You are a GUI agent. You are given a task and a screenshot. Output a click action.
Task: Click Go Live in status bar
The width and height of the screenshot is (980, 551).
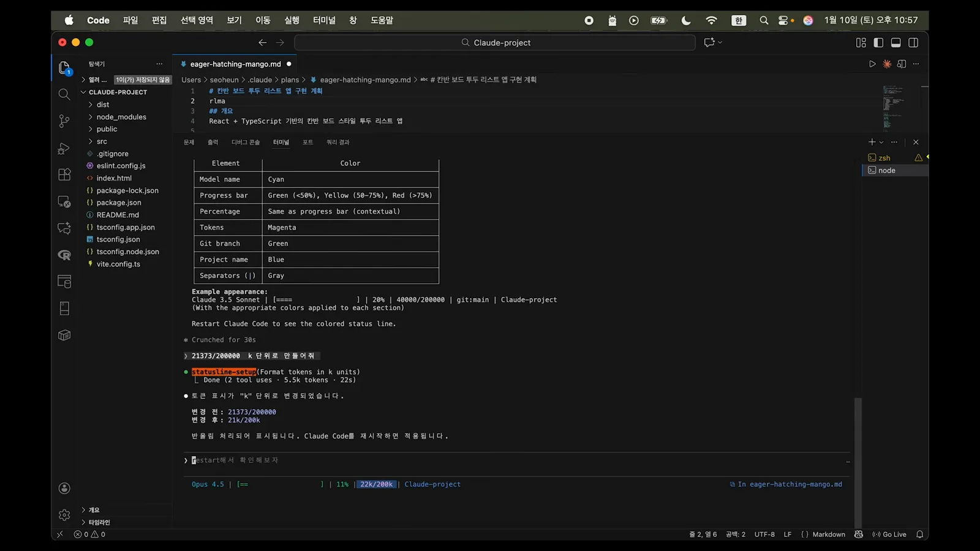(x=889, y=534)
